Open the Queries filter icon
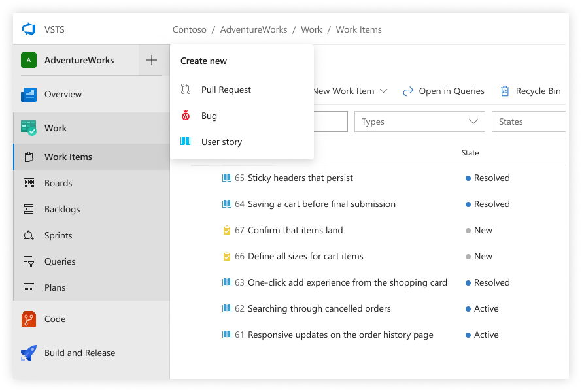582x392 pixels. [x=29, y=261]
